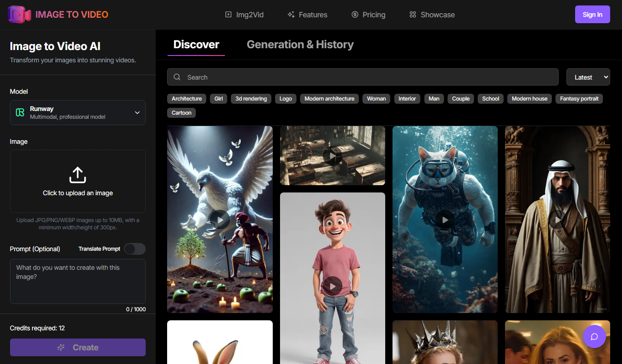Switch to the Discover tab
This screenshot has width=622, height=364.
[196, 45]
